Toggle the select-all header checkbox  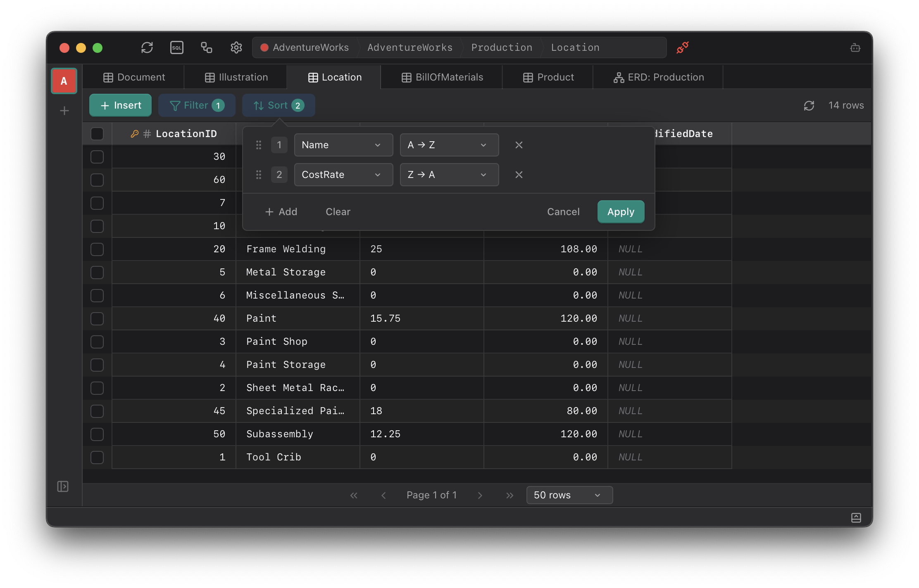[97, 134]
